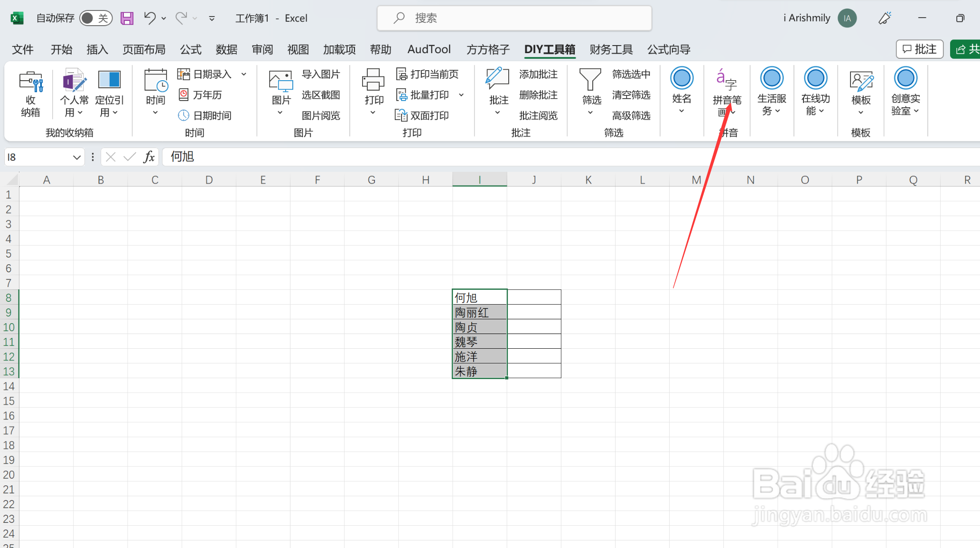Click the 万年历 calendar icon

tap(184, 95)
